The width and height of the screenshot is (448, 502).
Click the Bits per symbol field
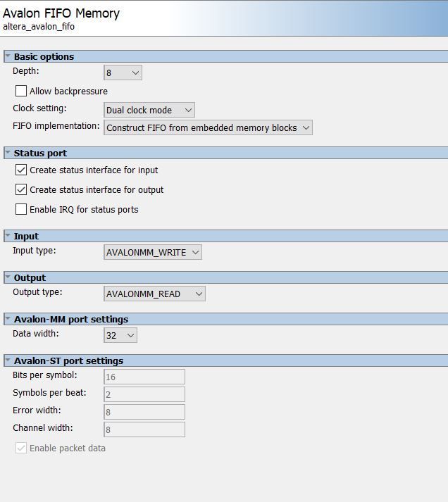coord(144,377)
